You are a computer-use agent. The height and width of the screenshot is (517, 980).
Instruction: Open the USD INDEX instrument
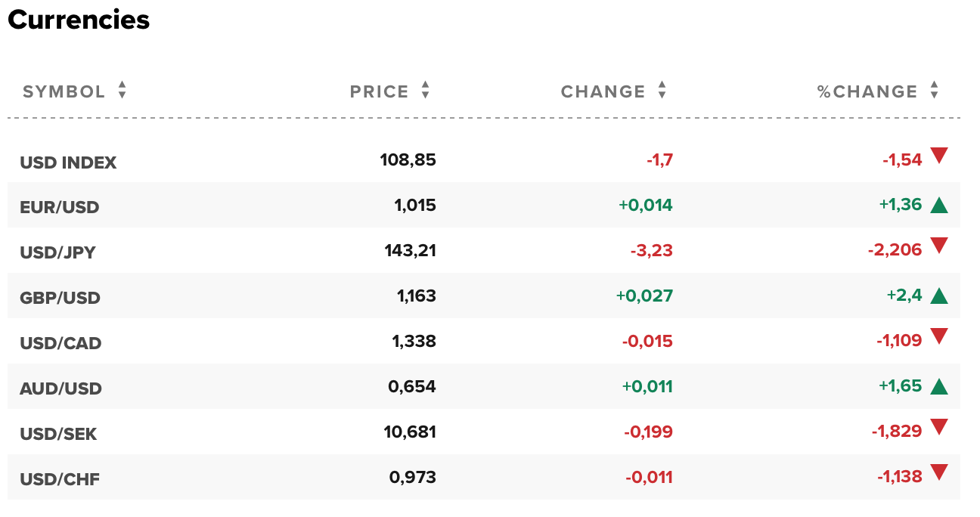[68, 162]
